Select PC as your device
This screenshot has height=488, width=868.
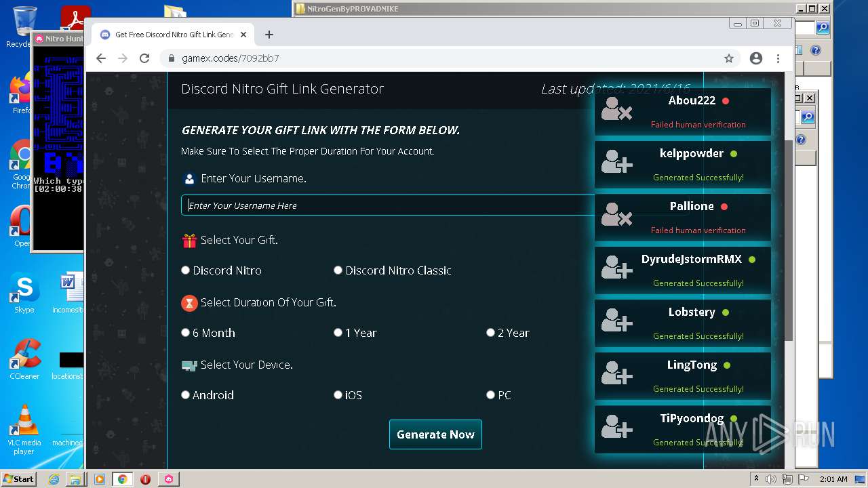pyautogui.click(x=490, y=395)
